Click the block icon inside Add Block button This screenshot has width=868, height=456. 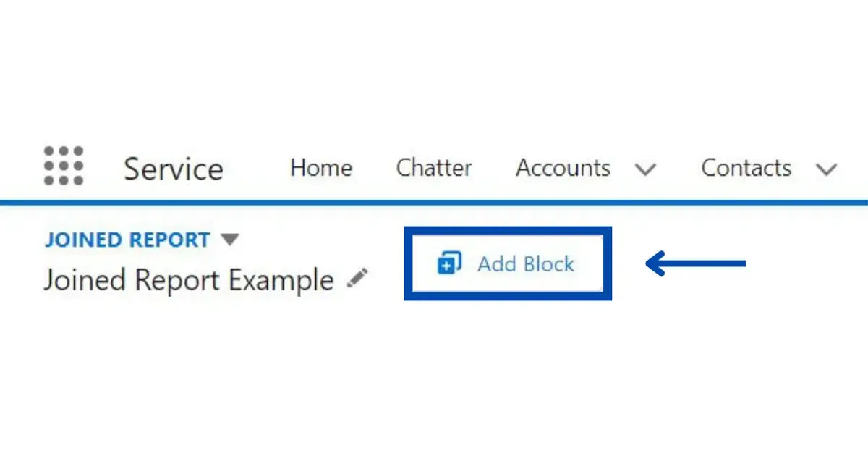450,263
